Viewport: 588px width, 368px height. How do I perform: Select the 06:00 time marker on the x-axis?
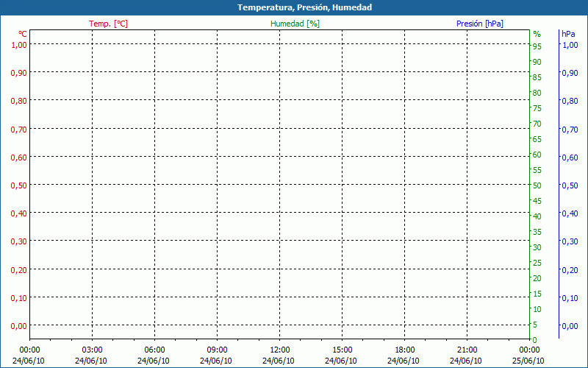point(154,350)
